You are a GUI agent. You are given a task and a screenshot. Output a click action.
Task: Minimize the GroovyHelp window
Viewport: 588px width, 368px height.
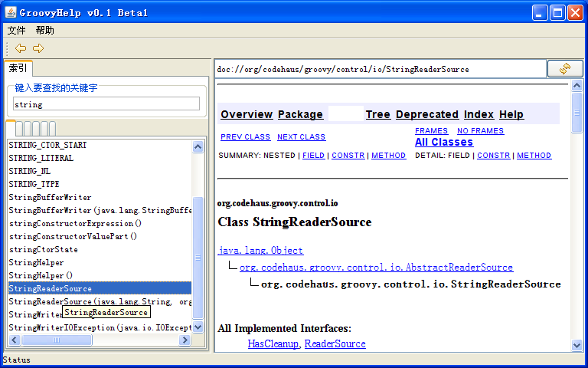coord(540,13)
